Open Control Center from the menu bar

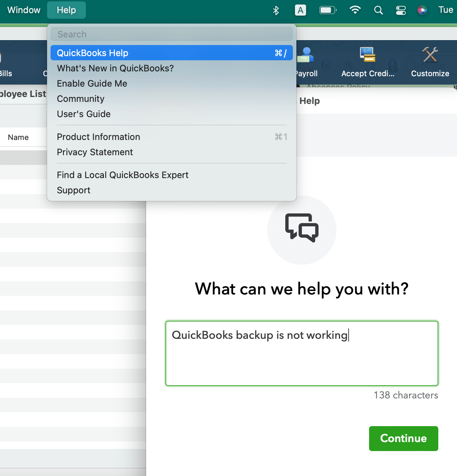(401, 10)
